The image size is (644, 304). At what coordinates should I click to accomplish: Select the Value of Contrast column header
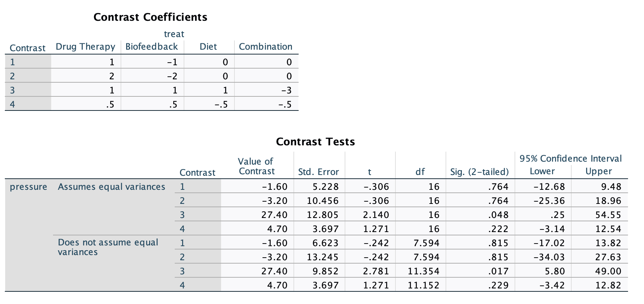click(x=256, y=166)
